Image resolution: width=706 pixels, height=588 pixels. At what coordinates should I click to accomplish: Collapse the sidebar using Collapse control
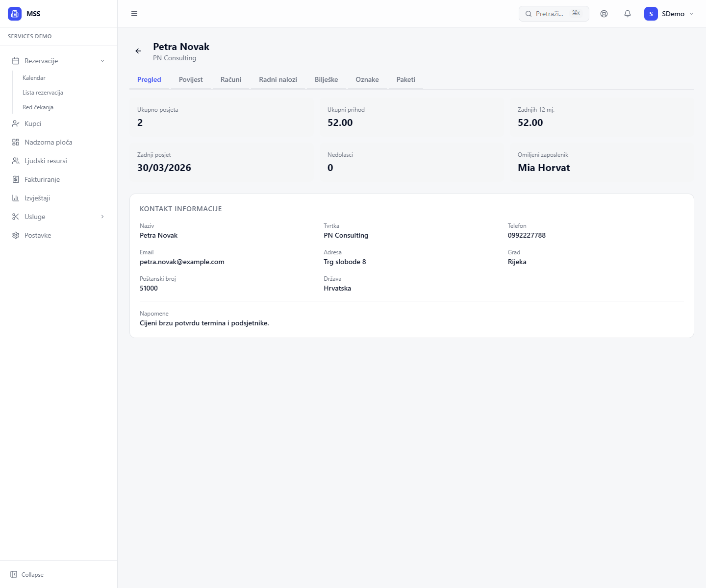[27, 574]
